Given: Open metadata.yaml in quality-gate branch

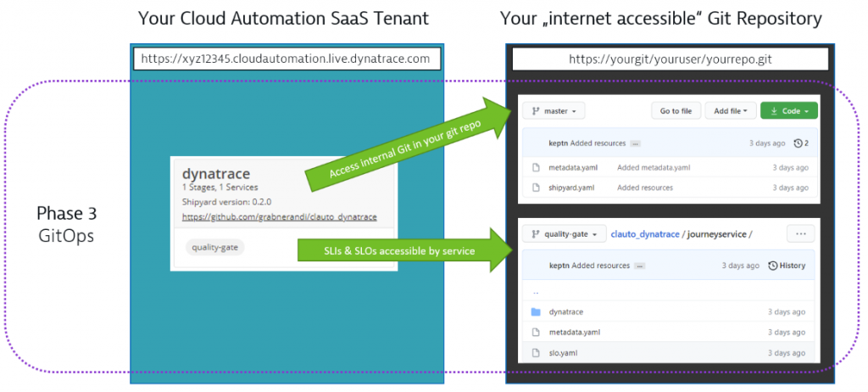Looking at the screenshot, I should 574,332.
